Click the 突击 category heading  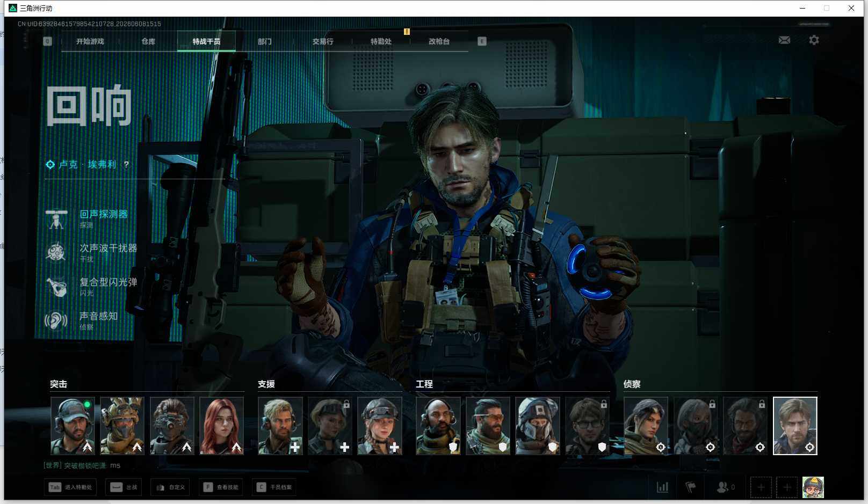tap(59, 384)
